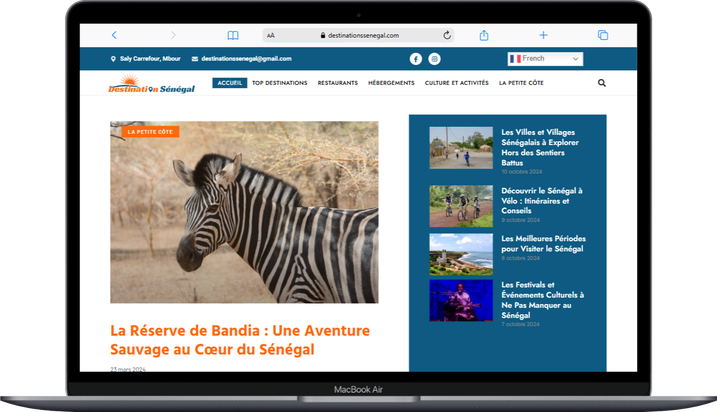717x412 pixels.
Task: Open Les Meilleures Périodes pour Visiter article
Action: pyautogui.click(x=543, y=244)
